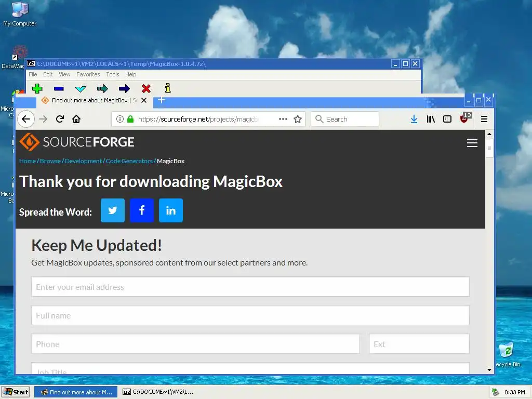This screenshot has height=399, width=532.
Task: Click the cyan Test arrow icon in 7-Zip
Action: [81, 89]
